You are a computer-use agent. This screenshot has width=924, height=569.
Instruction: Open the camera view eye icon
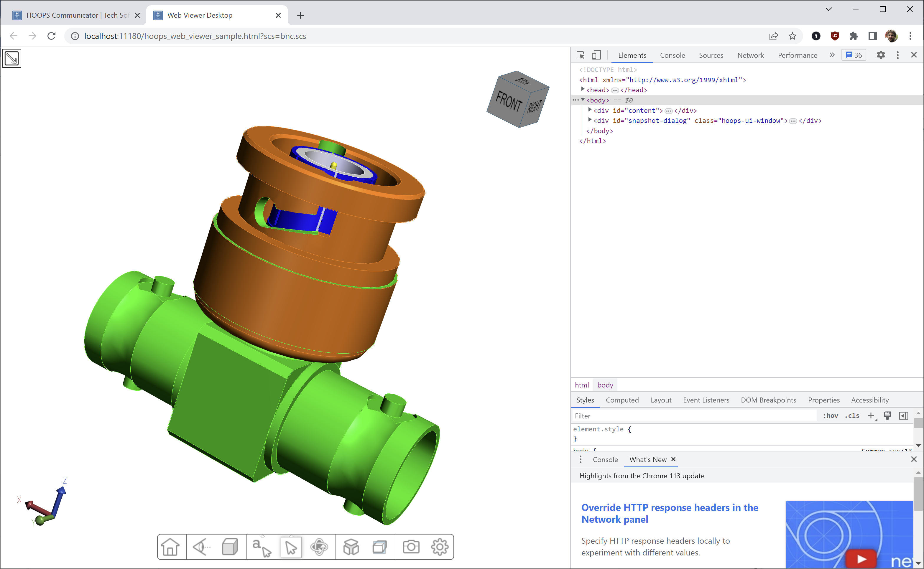[x=201, y=547]
